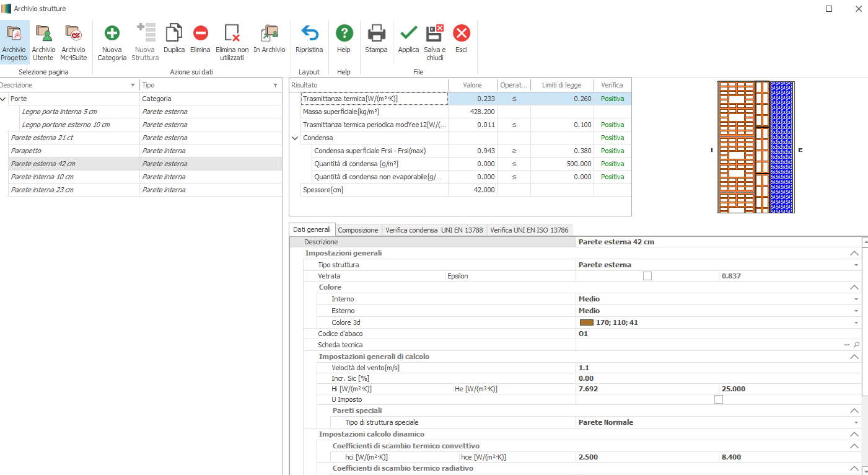Collapse the Condensa results row

tap(295, 138)
